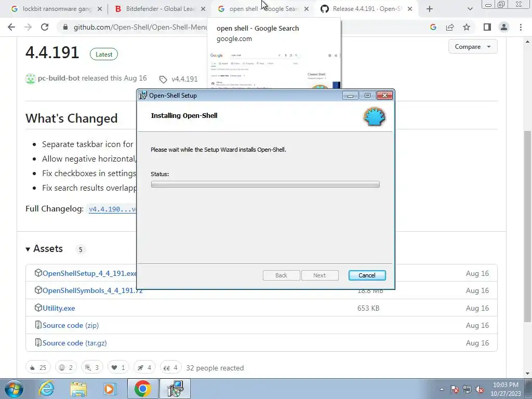
Task: Click the pc-build-bot avatar icon
Action: click(30, 79)
